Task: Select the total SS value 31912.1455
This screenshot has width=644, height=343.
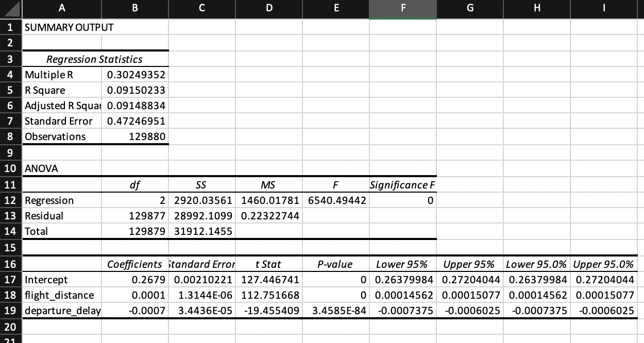Action: coord(202,231)
